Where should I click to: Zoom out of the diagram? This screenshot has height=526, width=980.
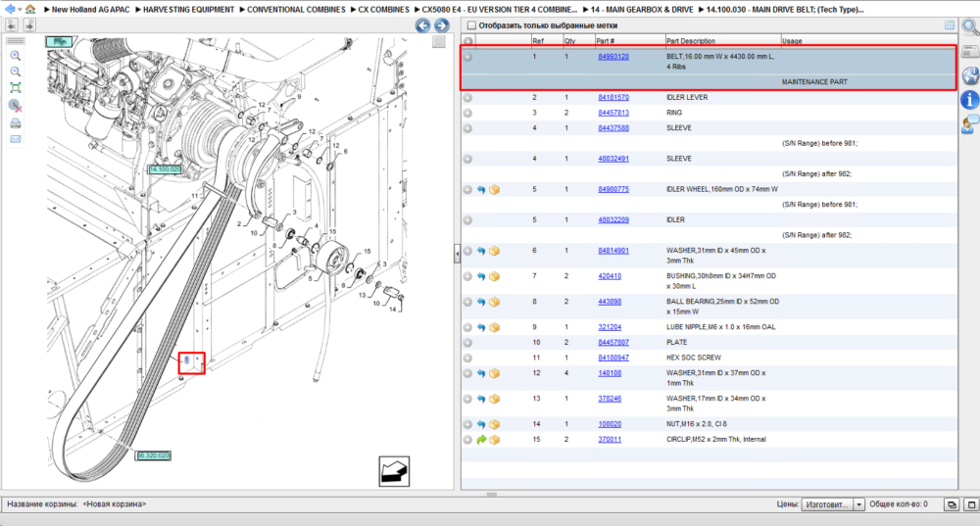pos(16,72)
